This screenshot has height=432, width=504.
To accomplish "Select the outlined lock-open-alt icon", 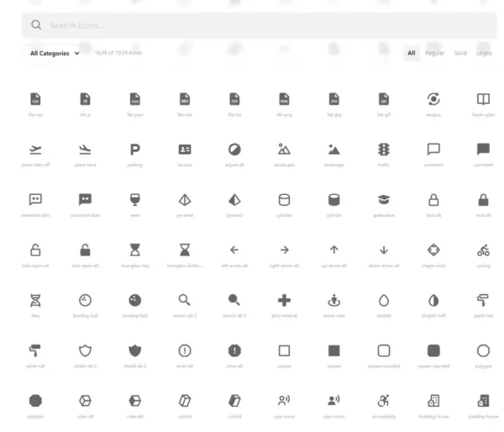I will point(35,250).
